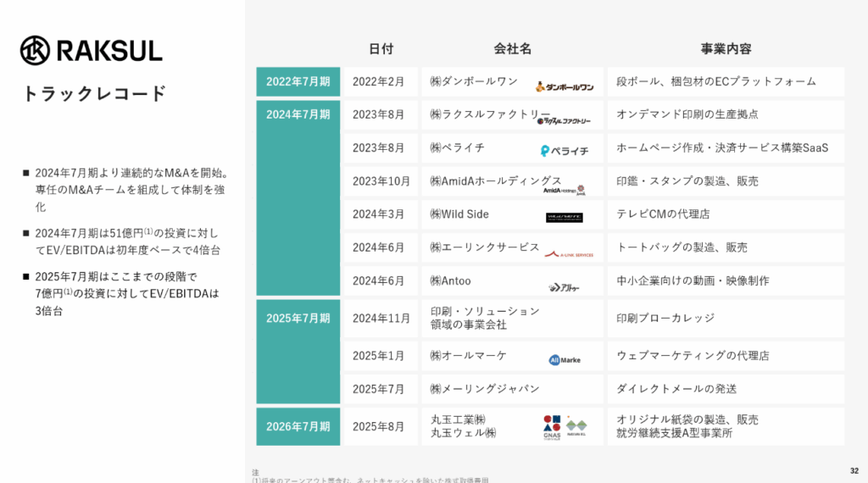Click the ㈱Antoo company name
Image resolution: width=868 pixels, height=483 pixels.
[451, 280]
